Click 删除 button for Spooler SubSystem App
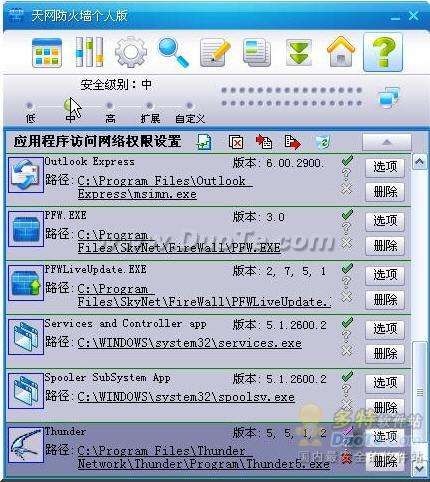Viewport: 430px width, 482px height. [x=385, y=407]
